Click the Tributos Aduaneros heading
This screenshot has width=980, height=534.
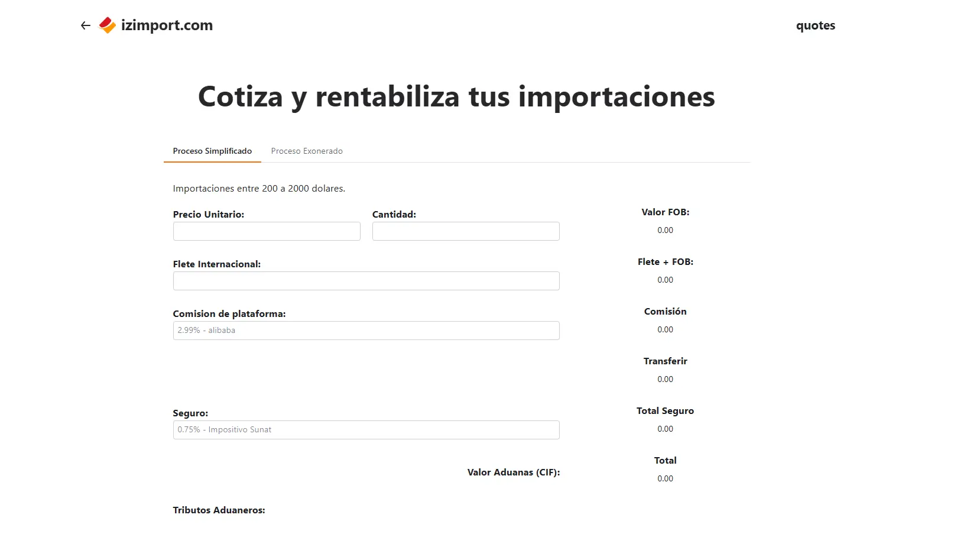(219, 510)
